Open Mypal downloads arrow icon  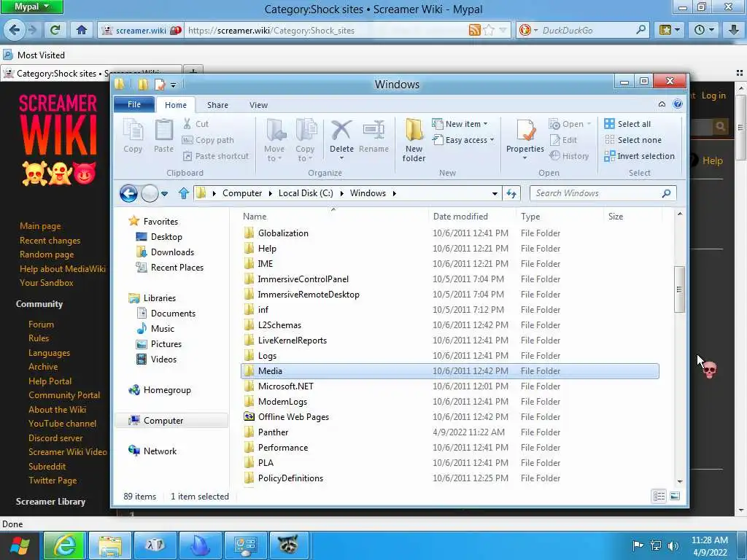(x=734, y=31)
